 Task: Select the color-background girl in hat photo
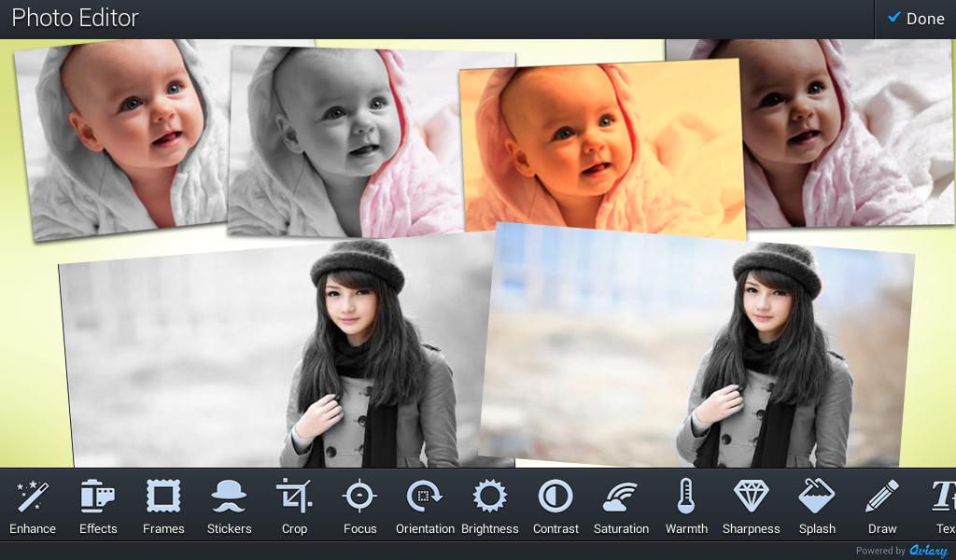click(695, 347)
